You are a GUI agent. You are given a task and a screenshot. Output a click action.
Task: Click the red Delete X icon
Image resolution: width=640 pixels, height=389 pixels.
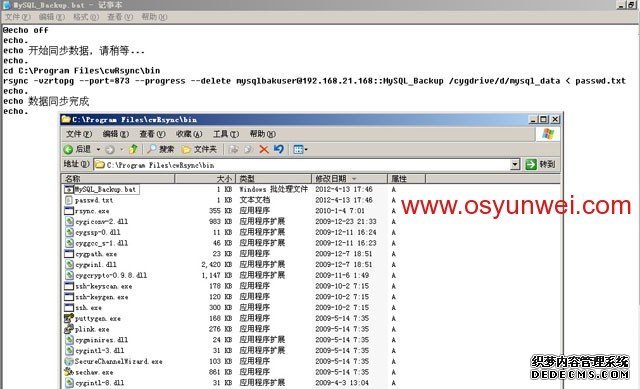264,149
